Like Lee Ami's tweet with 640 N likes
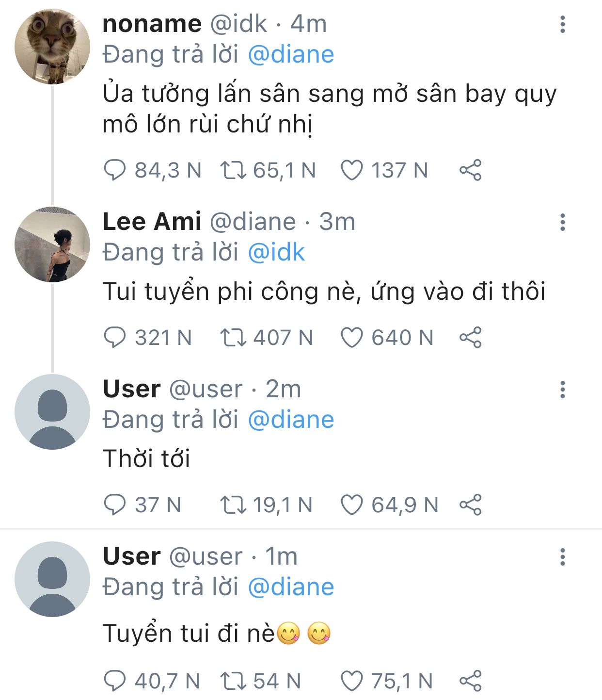 coord(352,338)
